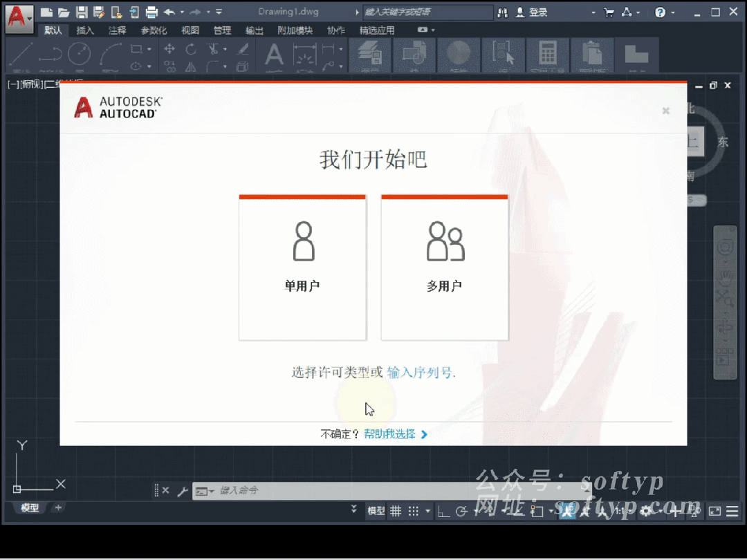Click the Undo arrow icon

169,12
